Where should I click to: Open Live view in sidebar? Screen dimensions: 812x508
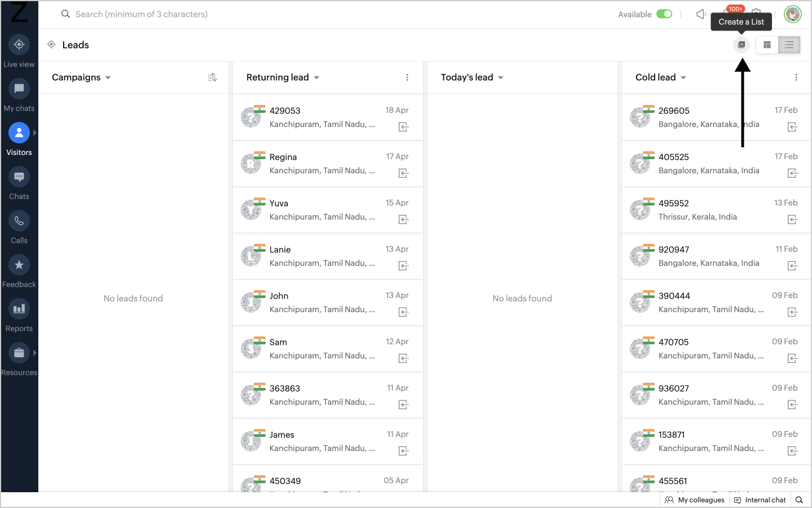(x=19, y=51)
